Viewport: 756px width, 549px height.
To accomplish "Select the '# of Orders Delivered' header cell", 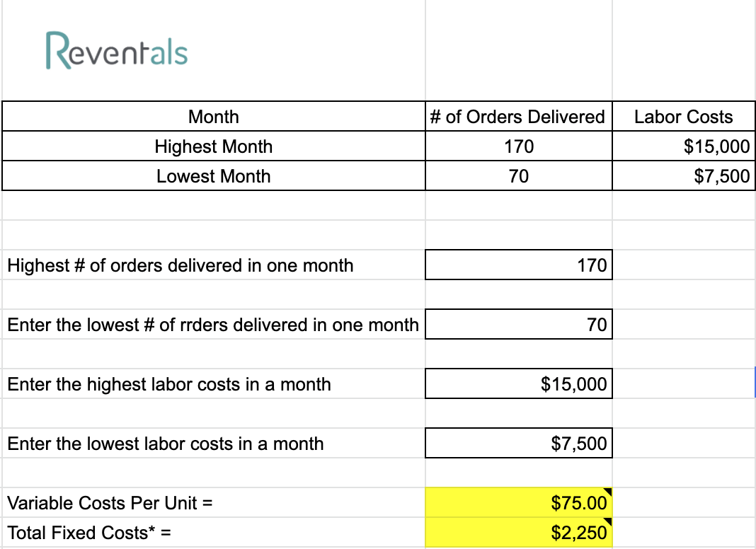I will tap(518, 117).
